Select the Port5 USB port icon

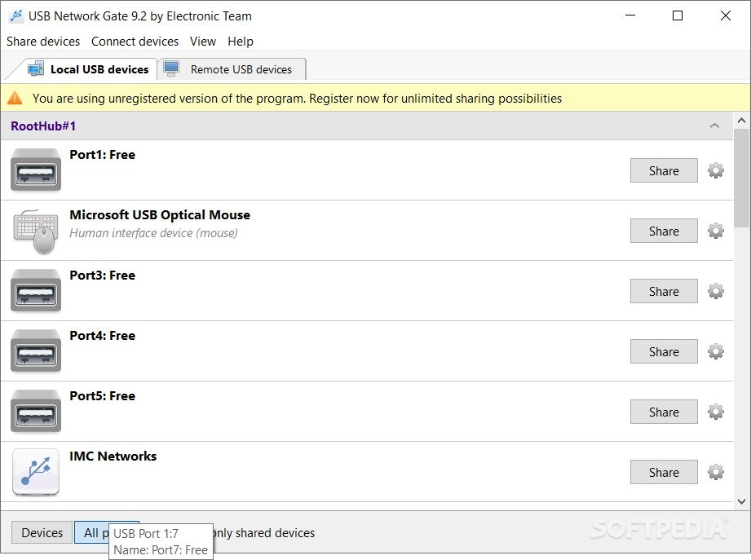[36, 411]
